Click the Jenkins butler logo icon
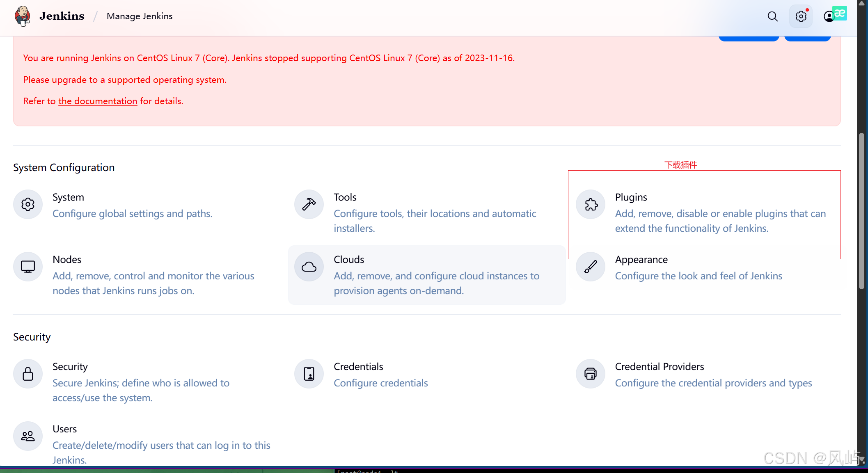 (22, 16)
